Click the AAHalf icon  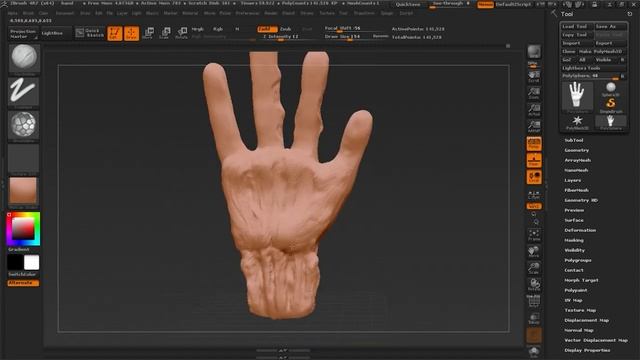(x=534, y=126)
